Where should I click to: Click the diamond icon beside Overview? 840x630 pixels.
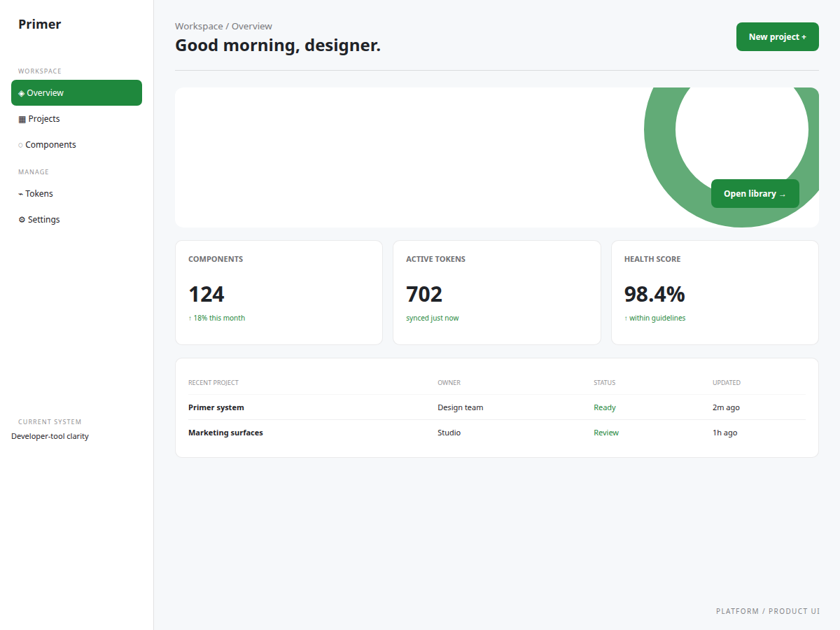click(22, 93)
